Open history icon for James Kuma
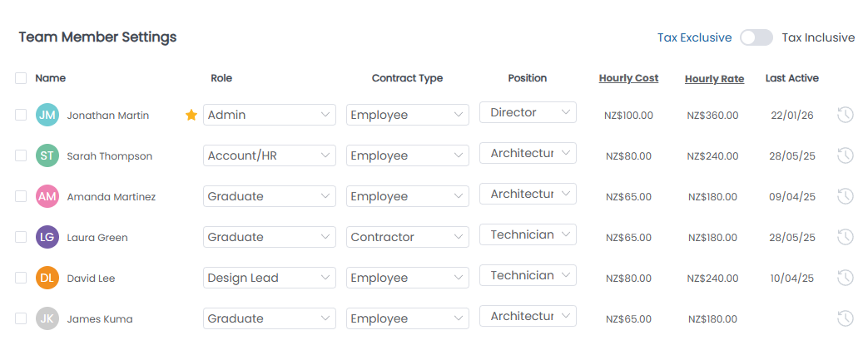 click(x=846, y=318)
